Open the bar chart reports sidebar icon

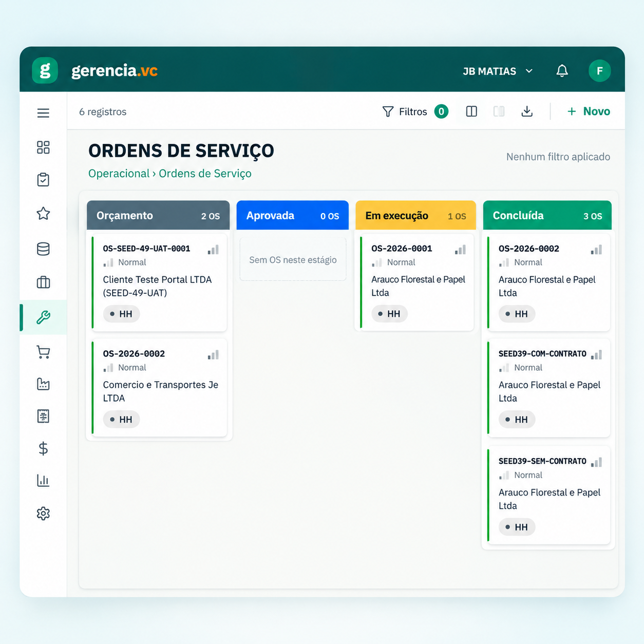(x=43, y=481)
